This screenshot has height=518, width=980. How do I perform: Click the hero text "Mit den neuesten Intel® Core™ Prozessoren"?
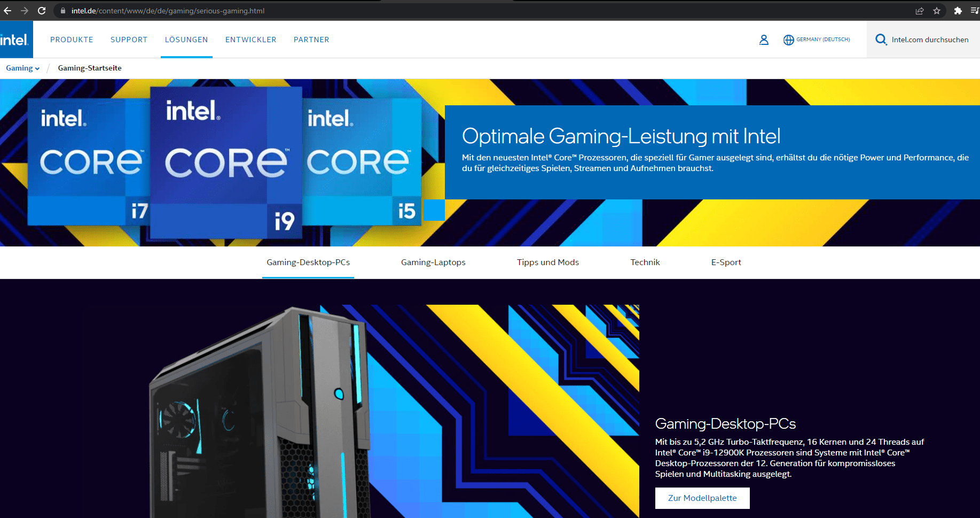(x=715, y=163)
